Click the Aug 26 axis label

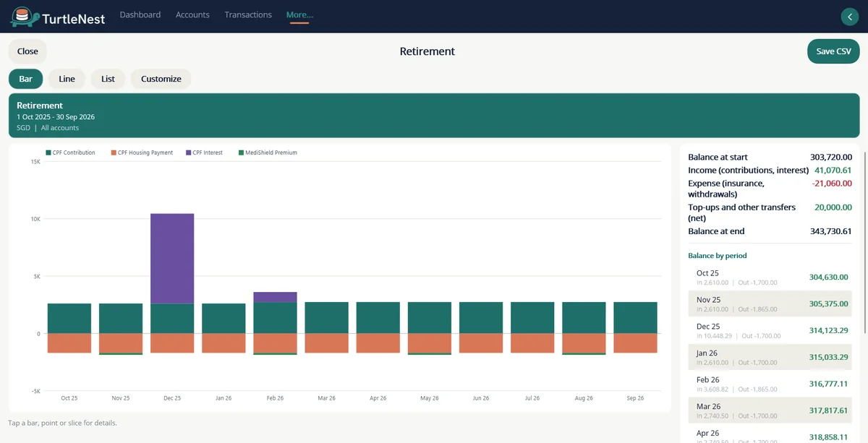click(x=584, y=398)
